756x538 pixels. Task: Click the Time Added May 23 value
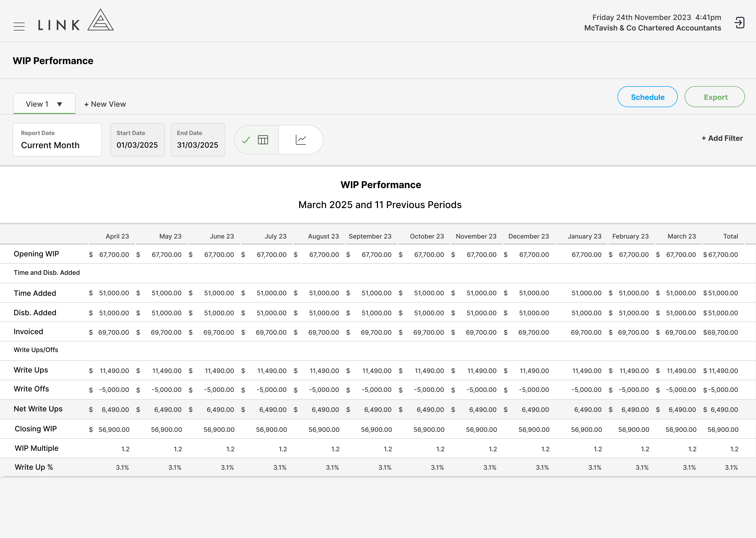click(166, 293)
